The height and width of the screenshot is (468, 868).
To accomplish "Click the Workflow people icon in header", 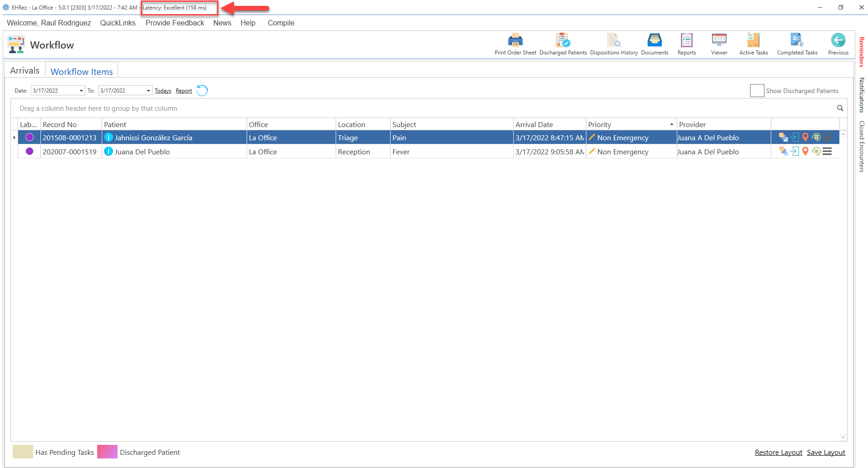I will pyautogui.click(x=16, y=45).
